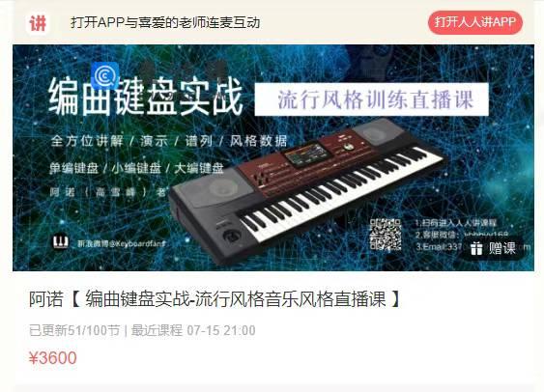The width and height of the screenshot is (544, 392).
Task: Click the blue copyright watermark icon on banner
Action: [104, 75]
